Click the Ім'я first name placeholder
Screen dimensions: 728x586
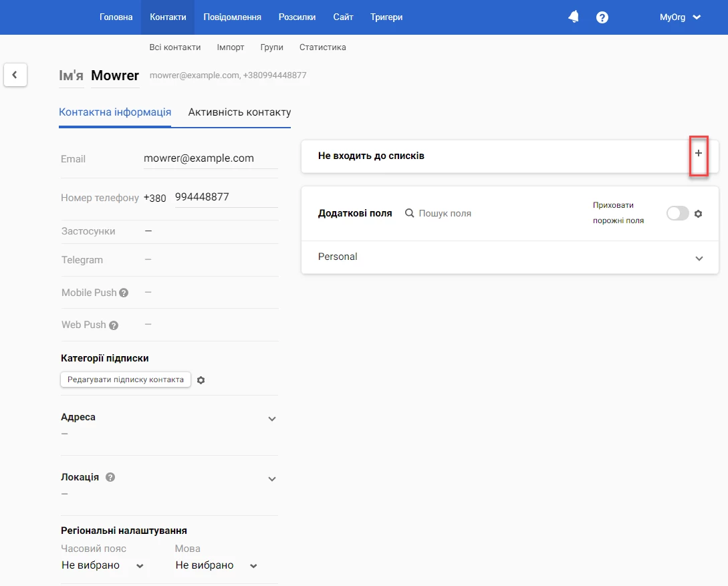pyautogui.click(x=71, y=75)
